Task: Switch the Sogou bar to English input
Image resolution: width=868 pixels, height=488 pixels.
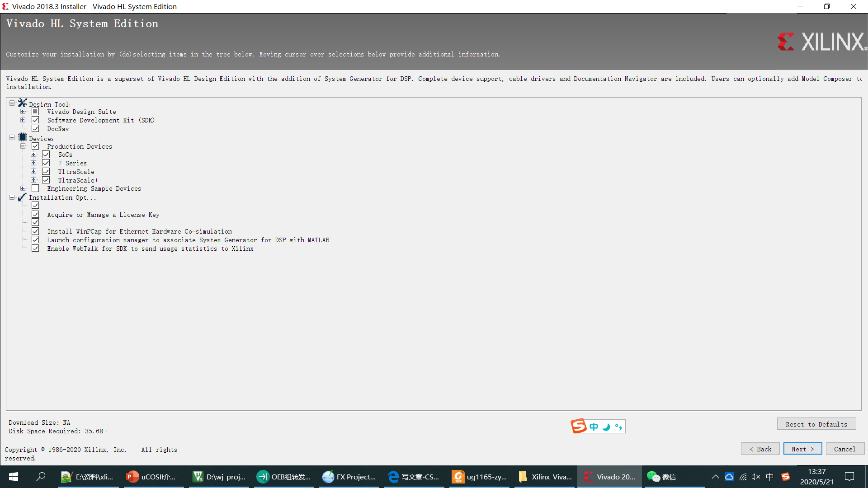Action: coord(594,426)
